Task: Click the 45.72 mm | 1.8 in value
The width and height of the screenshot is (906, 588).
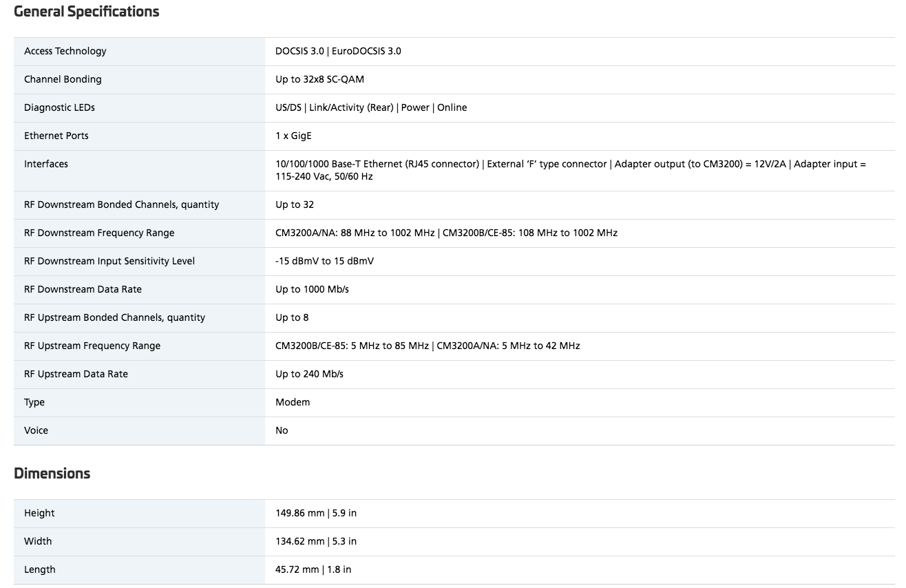Action: [313, 569]
